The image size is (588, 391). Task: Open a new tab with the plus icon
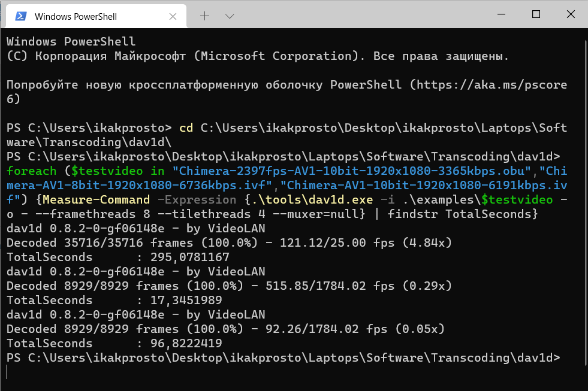click(205, 16)
